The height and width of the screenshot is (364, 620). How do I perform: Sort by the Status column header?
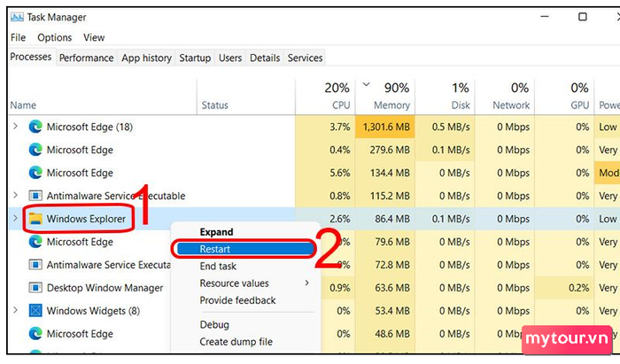click(x=214, y=105)
